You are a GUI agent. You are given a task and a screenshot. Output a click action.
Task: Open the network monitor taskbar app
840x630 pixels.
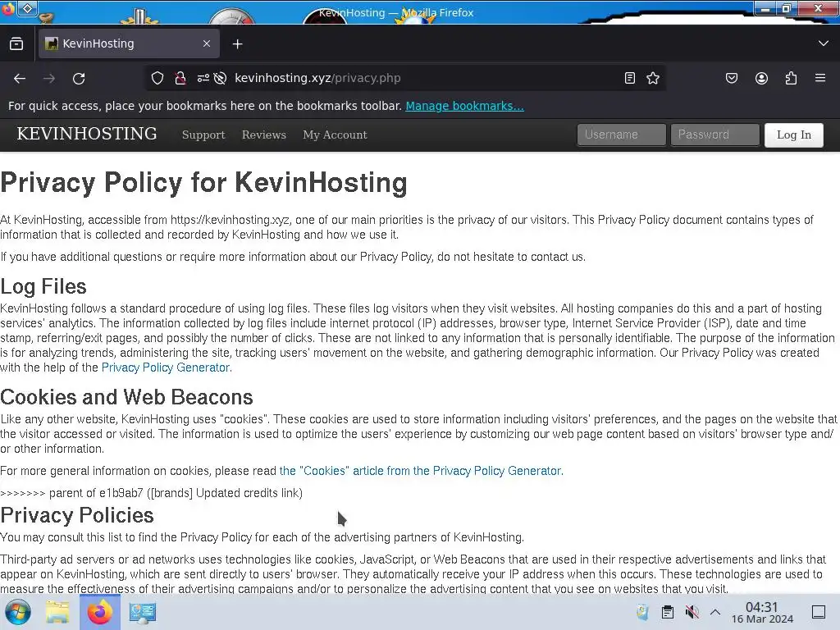(143, 612)
